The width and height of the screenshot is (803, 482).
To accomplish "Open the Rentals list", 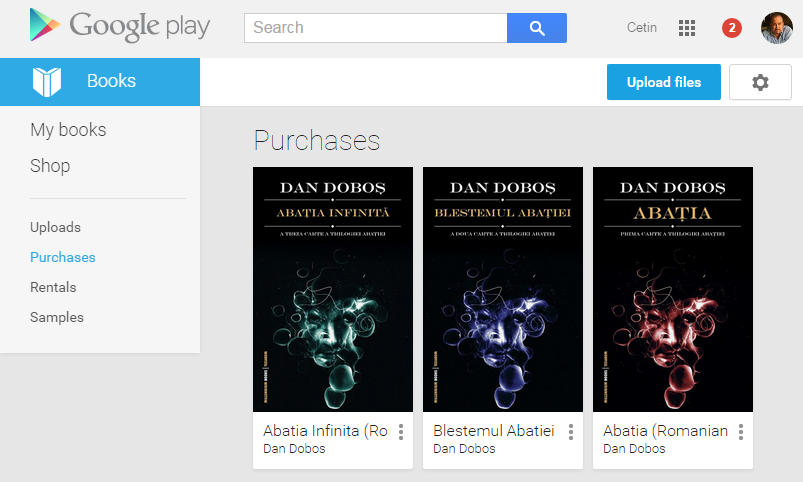I will 53,287.
